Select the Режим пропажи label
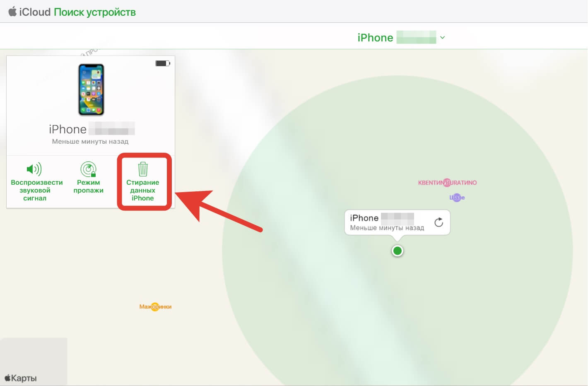 tap(88, 186)
